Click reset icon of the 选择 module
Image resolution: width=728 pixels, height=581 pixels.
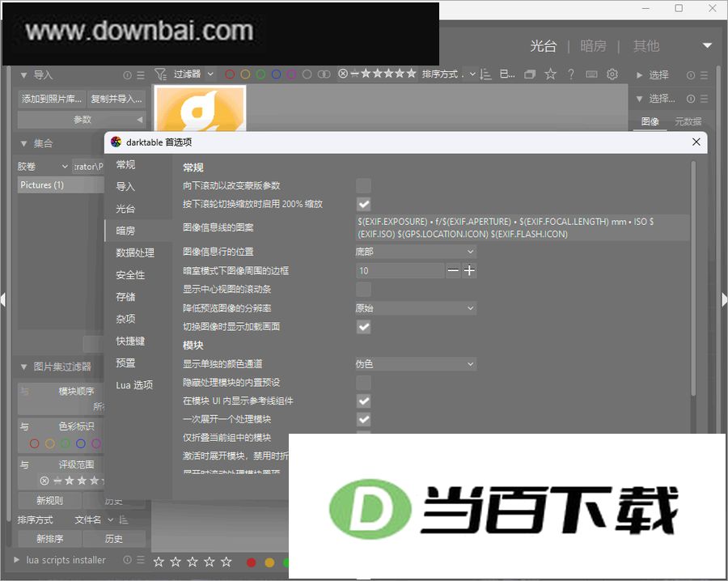click(x=691, y=75)
